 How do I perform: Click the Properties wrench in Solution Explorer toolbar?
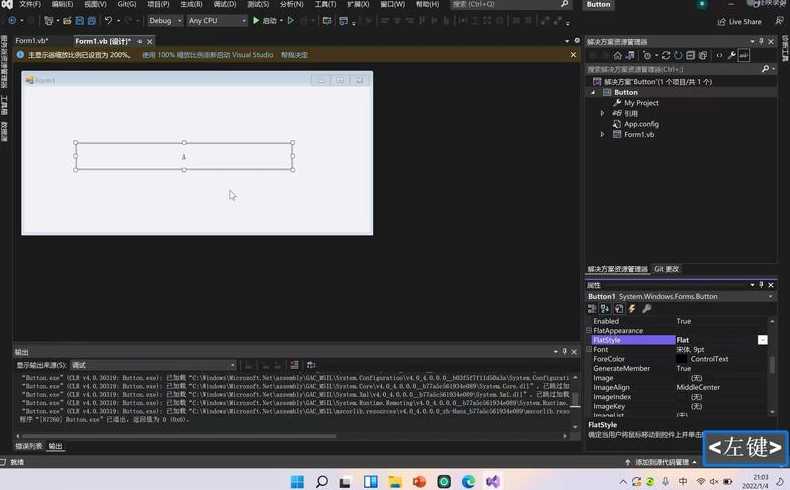[x=732, y=55]
